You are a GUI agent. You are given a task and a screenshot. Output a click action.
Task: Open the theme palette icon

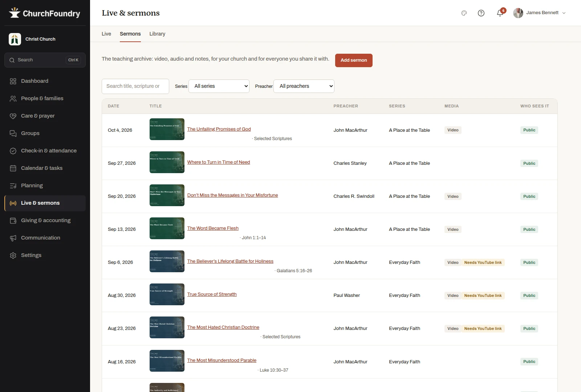[x=464, y=13]
